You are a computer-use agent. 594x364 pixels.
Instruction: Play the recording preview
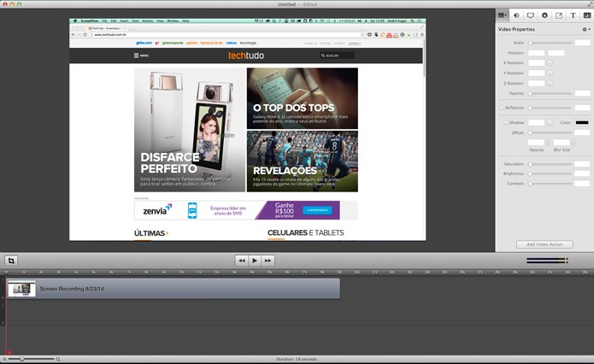tap(255, 261)
